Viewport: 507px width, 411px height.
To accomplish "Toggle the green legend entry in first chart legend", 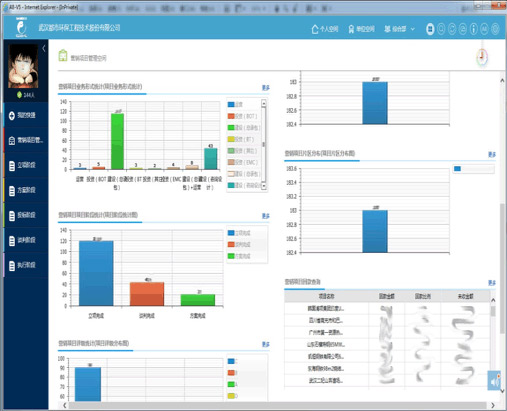I will 244,128.
